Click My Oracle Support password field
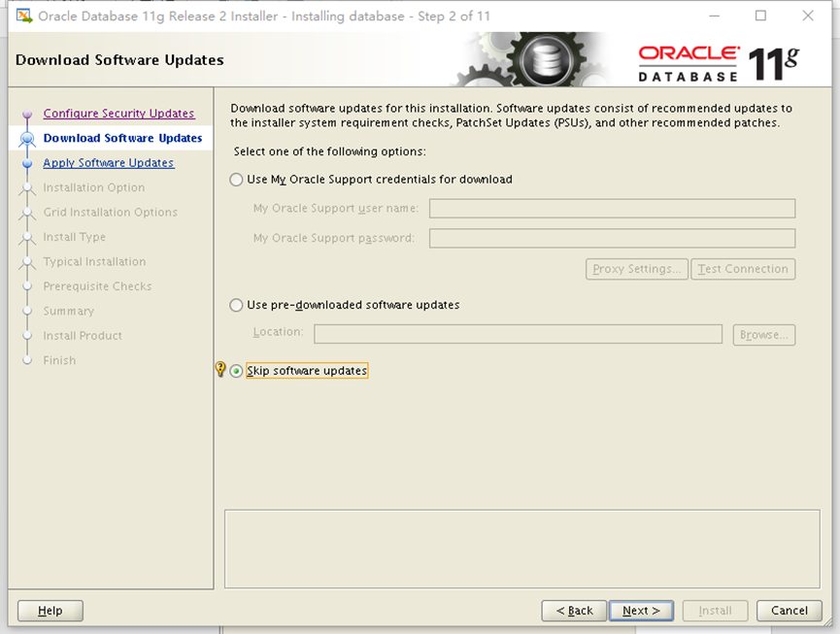 click(613, 238)
